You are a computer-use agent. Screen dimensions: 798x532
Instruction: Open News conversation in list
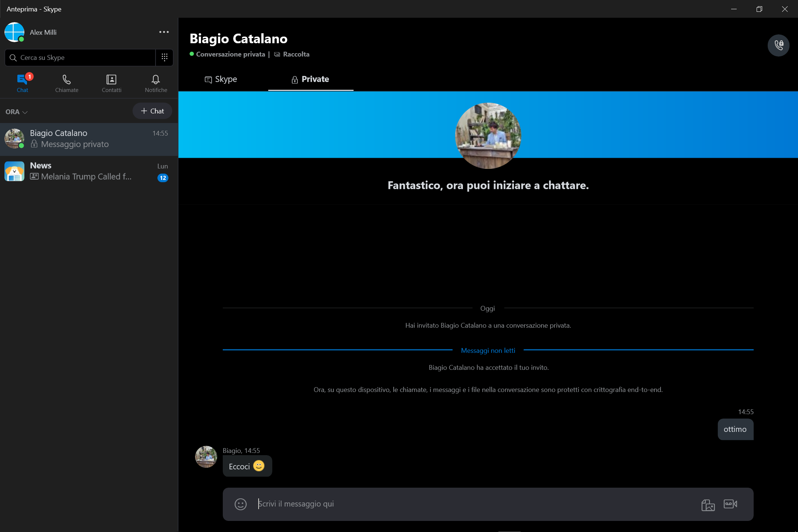pyautogui.click(x=89, y=171)
